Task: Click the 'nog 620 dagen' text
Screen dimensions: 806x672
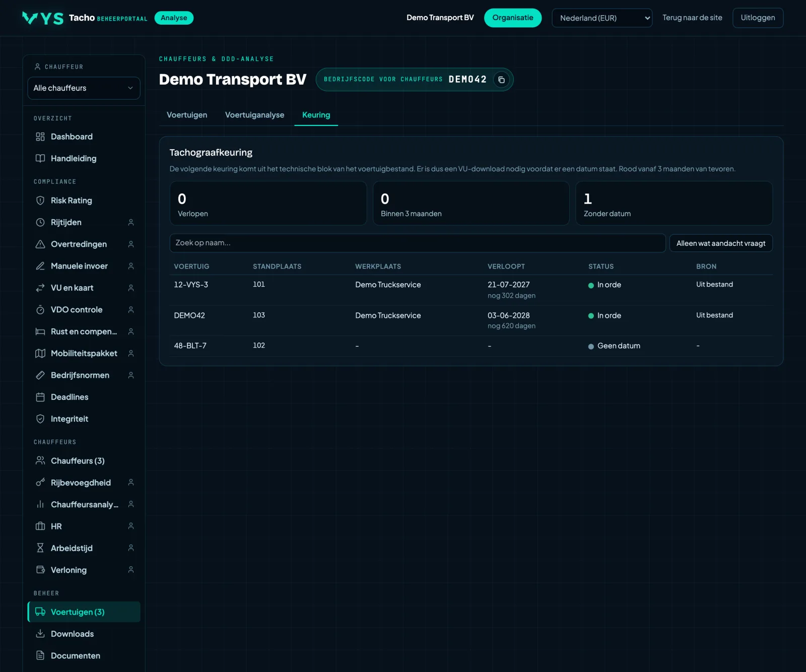Action: click(511, 326)
